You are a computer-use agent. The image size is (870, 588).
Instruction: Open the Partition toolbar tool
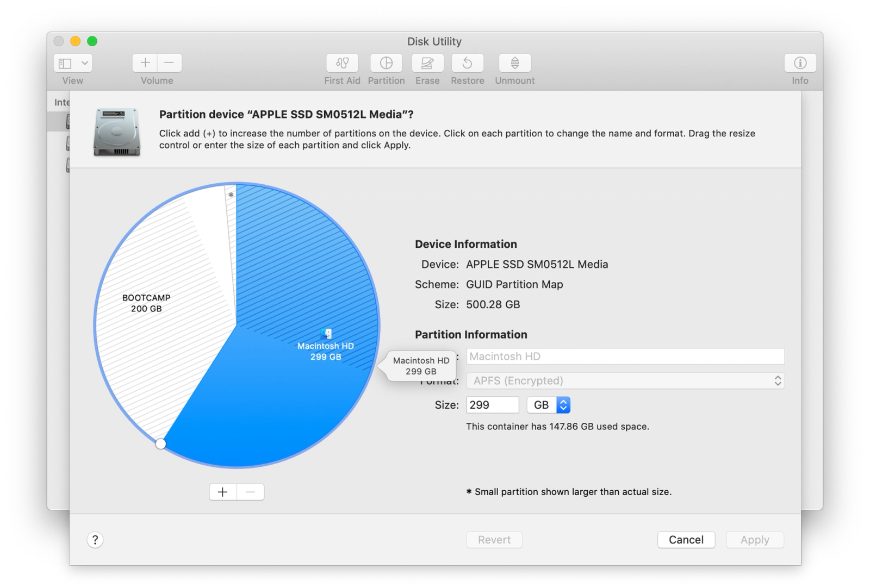coord(386,63)
